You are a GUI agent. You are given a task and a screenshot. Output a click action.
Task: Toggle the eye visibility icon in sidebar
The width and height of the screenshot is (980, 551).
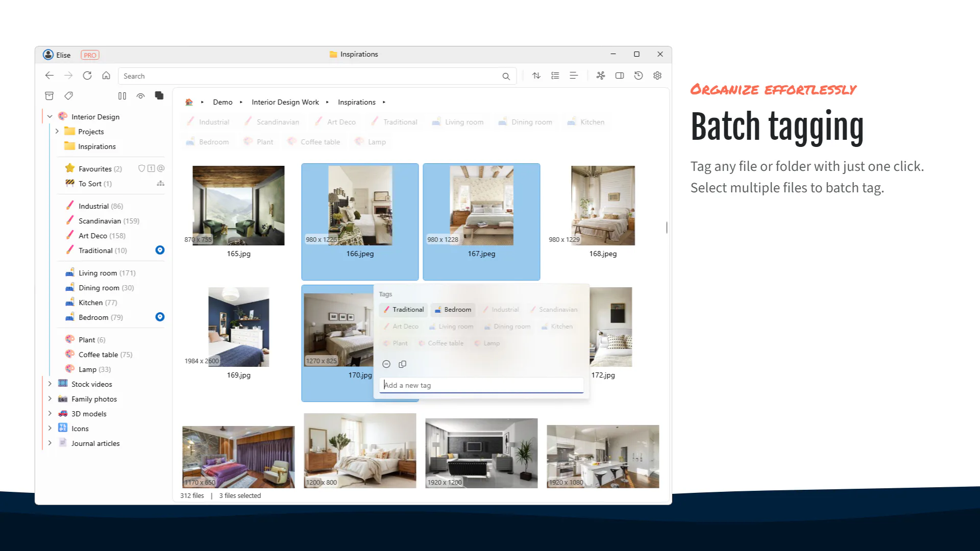point(141,95)
